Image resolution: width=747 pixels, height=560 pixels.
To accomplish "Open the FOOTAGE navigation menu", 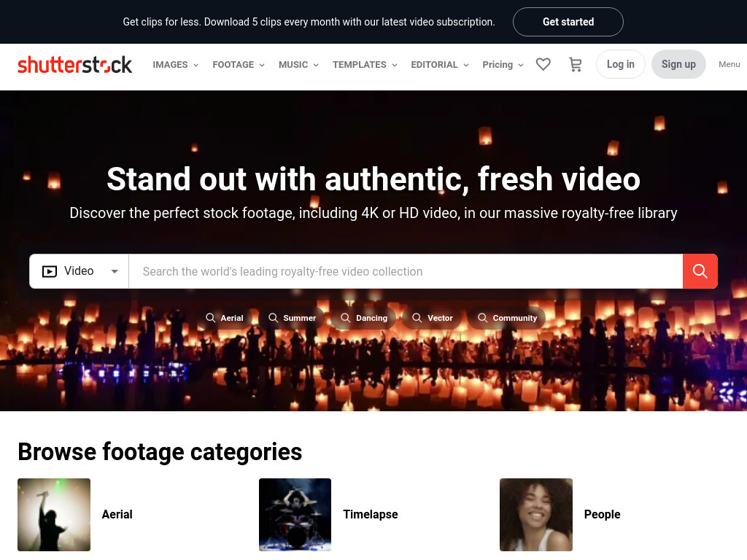I will pyautogui.click(x=239, y=65).
